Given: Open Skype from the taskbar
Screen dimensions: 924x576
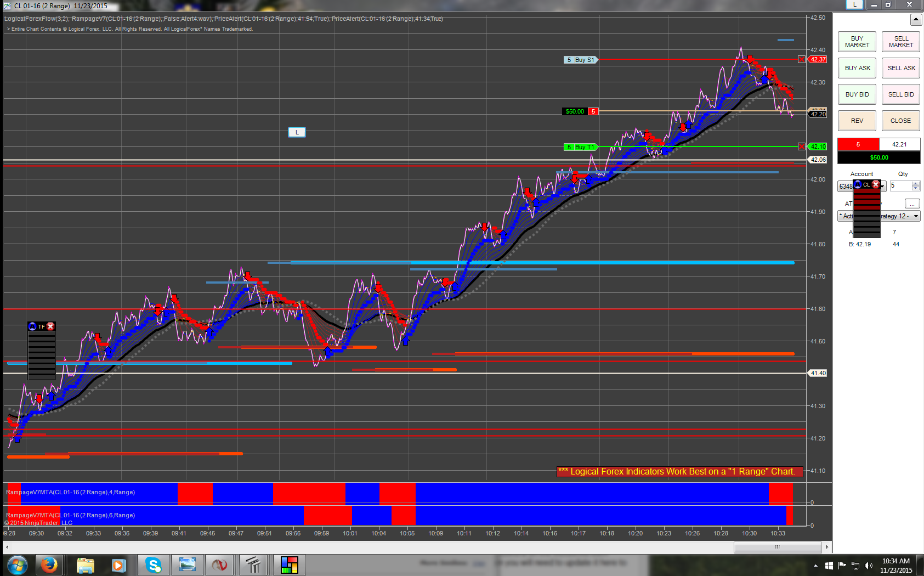Looking at the screenshot, I should tap(153, 564).
